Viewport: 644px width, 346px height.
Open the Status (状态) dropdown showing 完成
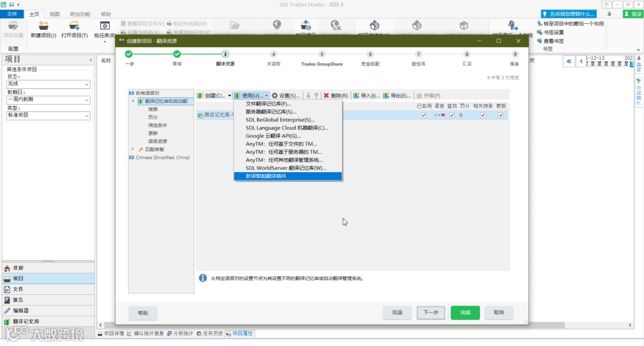pos(48,84)
